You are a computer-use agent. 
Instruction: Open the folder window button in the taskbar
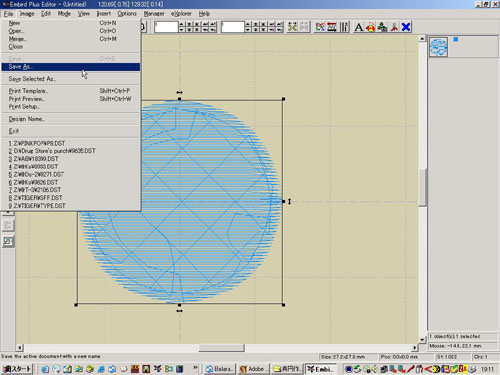288,369
